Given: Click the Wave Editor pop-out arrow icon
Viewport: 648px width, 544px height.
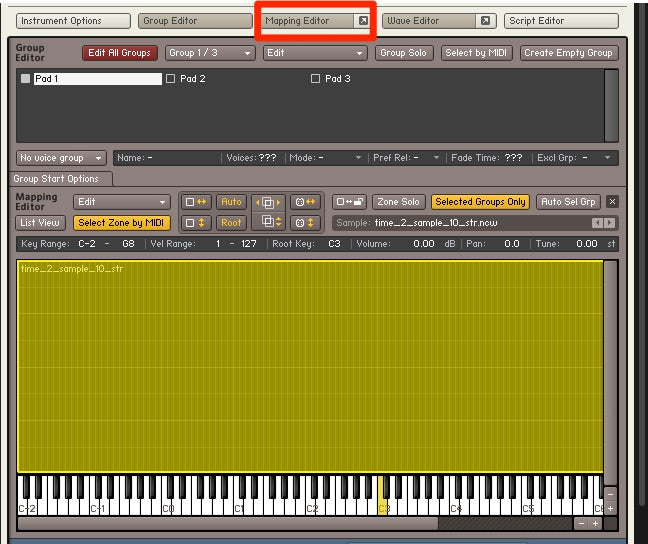Looking at the screenshot, I should tap(485, 21).
